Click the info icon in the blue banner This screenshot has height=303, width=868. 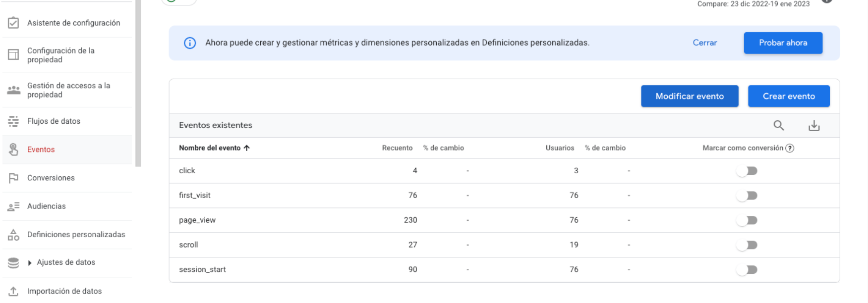point(190,43)
